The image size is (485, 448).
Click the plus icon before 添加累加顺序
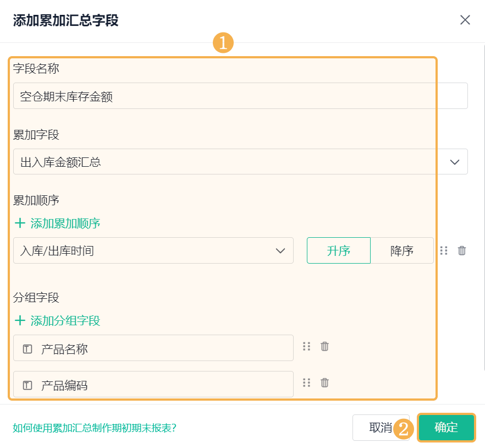pyautogui.click(x=20, y=223)
